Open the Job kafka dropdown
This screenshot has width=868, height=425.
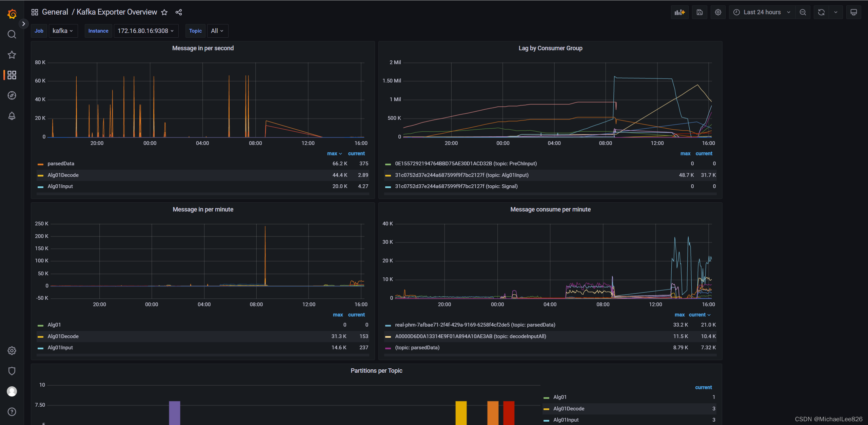point(63,31)
